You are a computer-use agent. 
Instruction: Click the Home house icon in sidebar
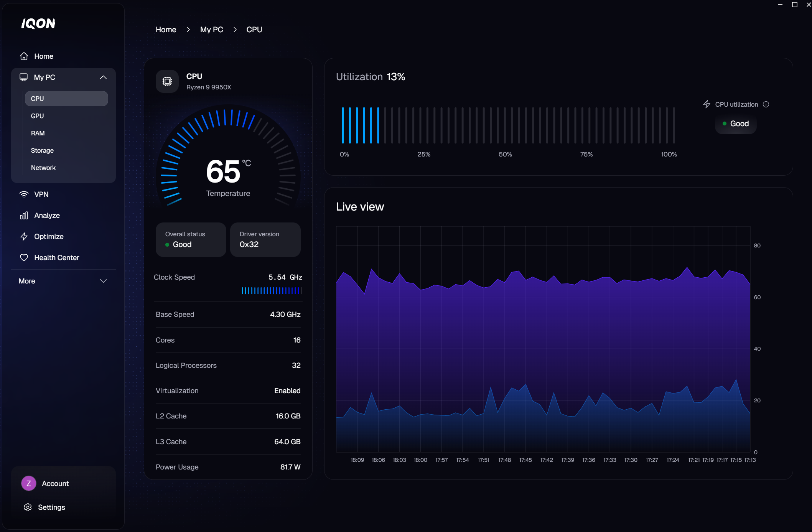coord(24,56)
